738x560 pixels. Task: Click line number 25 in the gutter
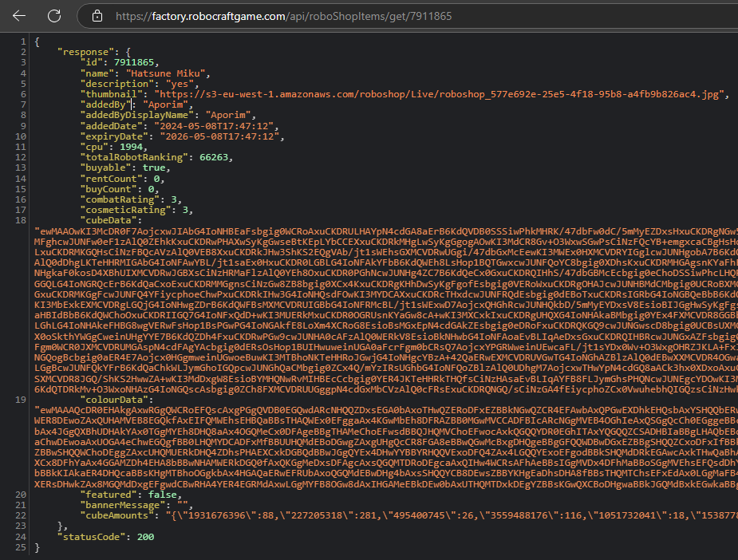[x=21, y=547]
